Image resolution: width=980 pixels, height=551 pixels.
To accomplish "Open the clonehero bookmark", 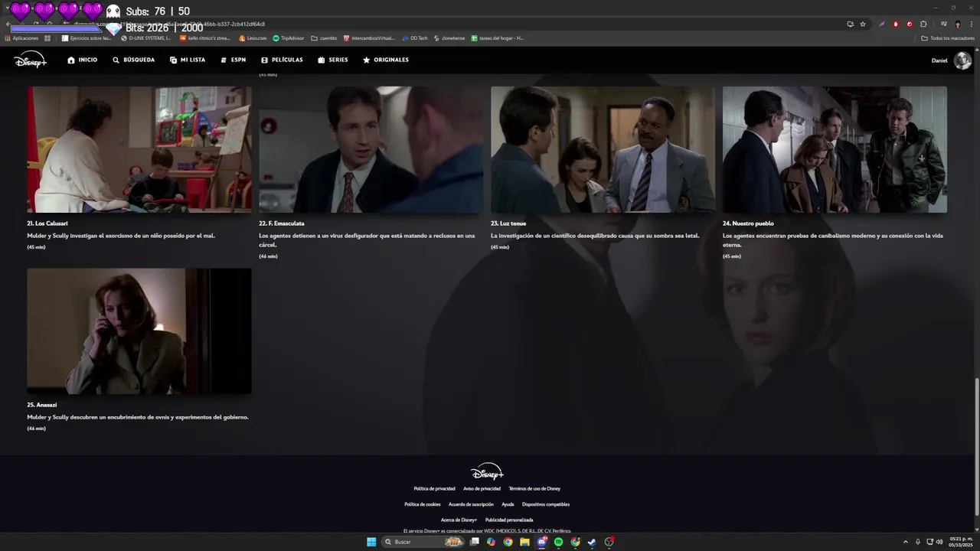I will pos(449,37).
